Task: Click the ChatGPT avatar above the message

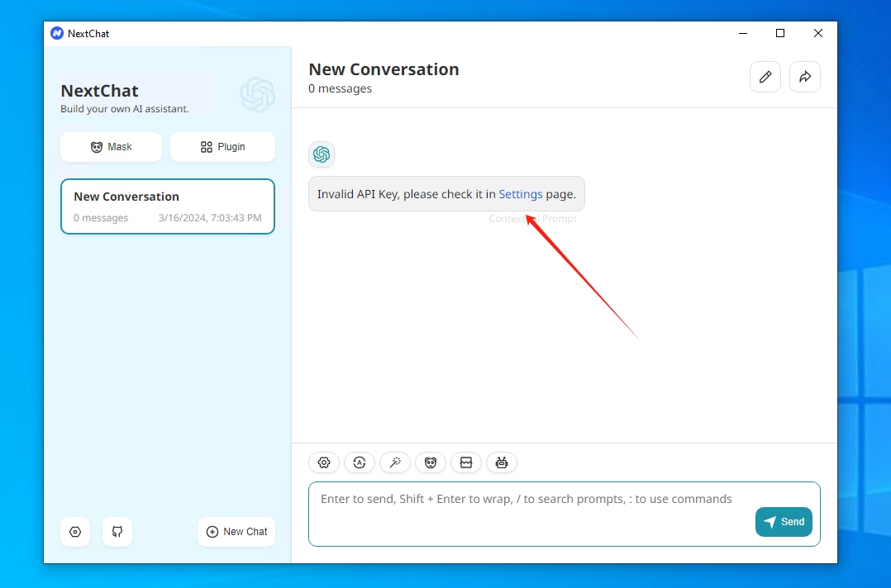Action: 322,154
